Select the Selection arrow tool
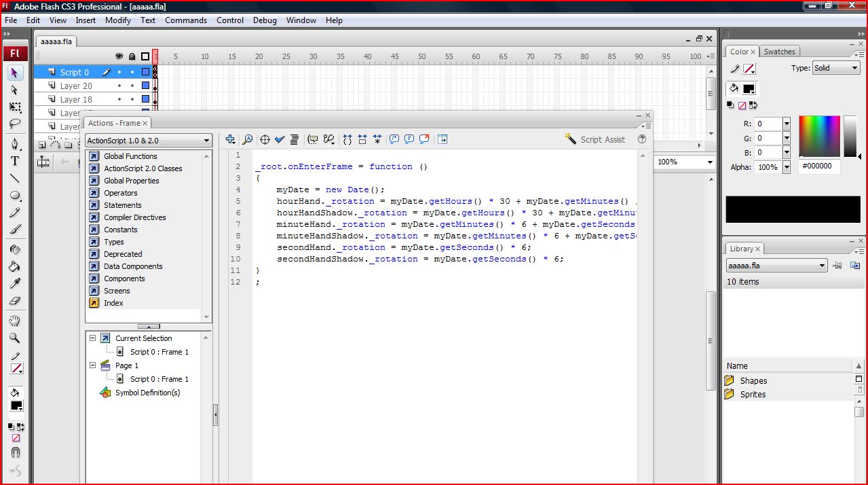Screen dimensions: 868x485 pos(15,72)
